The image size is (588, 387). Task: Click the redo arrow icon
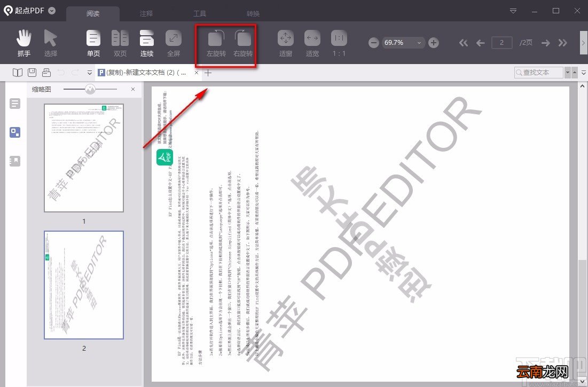[75, 72]
